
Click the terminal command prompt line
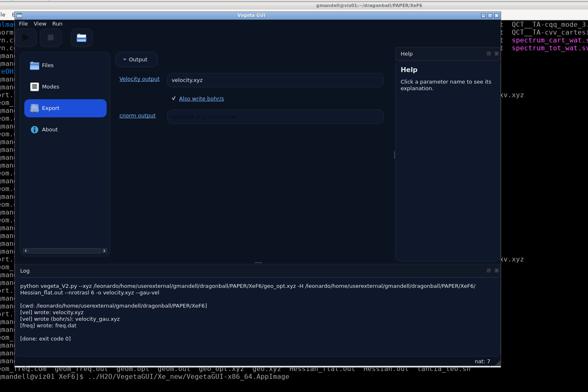pyautogui.click(x=145, y=376)
